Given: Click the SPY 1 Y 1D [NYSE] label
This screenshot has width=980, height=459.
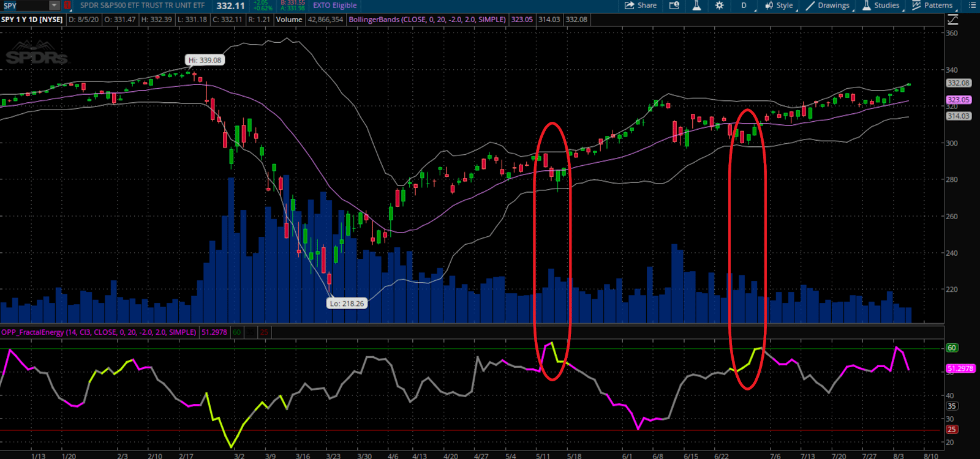Looking at the screenshot, I should pyautogui.click(x=32, y=20).
